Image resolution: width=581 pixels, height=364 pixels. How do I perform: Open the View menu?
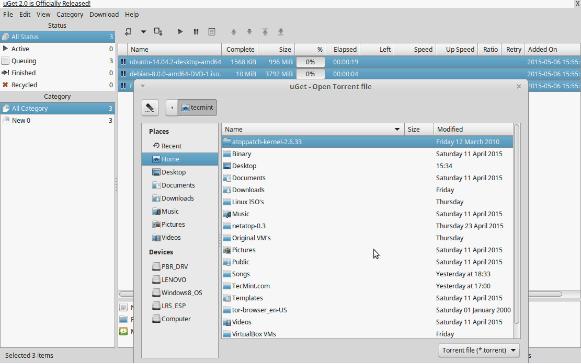pyautogui.click(x=43, y=14)
